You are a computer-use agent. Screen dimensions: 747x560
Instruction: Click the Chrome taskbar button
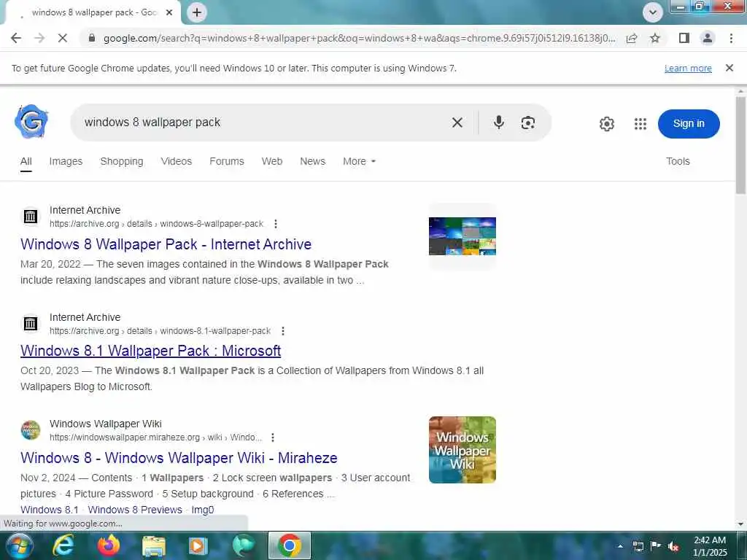(289, 545)
